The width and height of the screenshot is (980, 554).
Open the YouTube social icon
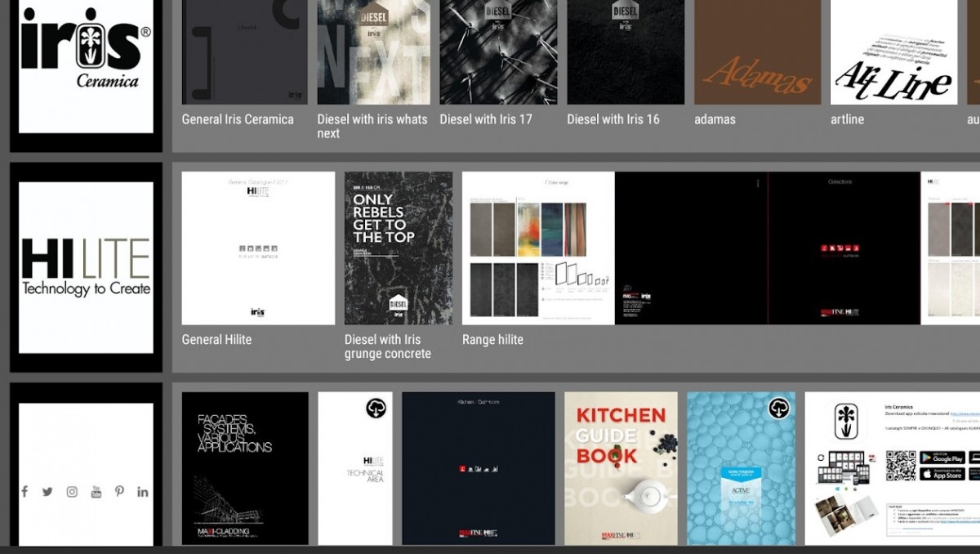96,491
